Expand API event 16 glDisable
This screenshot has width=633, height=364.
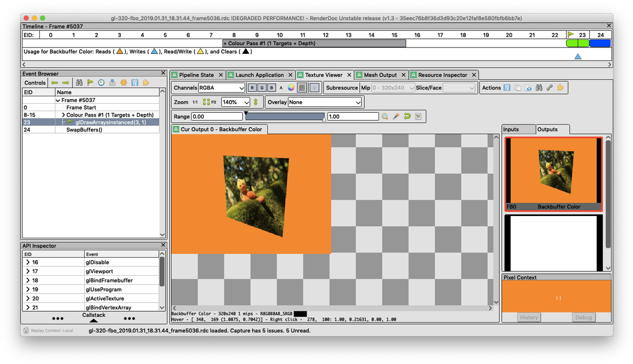click(x=28, y=262)
